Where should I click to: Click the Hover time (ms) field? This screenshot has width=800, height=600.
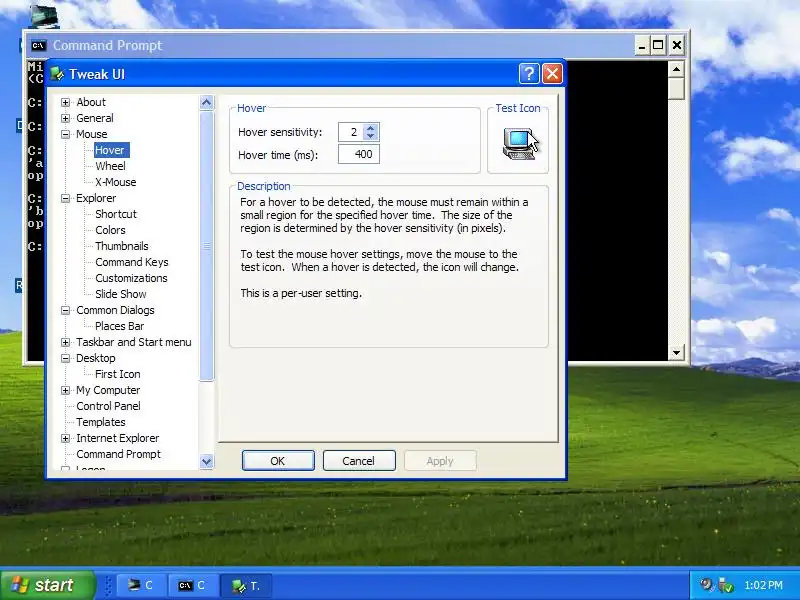359,154
